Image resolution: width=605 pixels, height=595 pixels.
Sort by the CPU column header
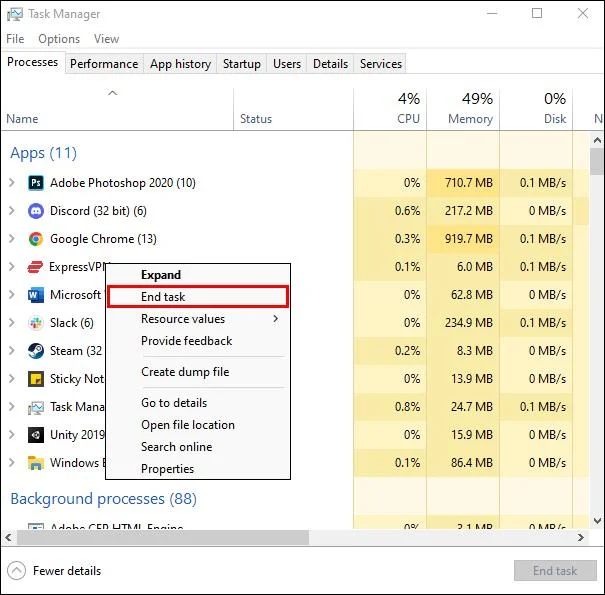point(390,110)
